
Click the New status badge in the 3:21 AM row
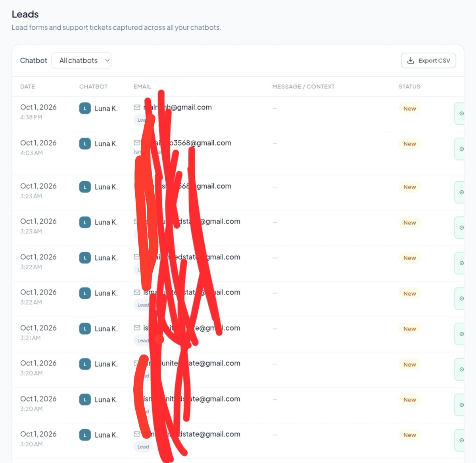410,329
